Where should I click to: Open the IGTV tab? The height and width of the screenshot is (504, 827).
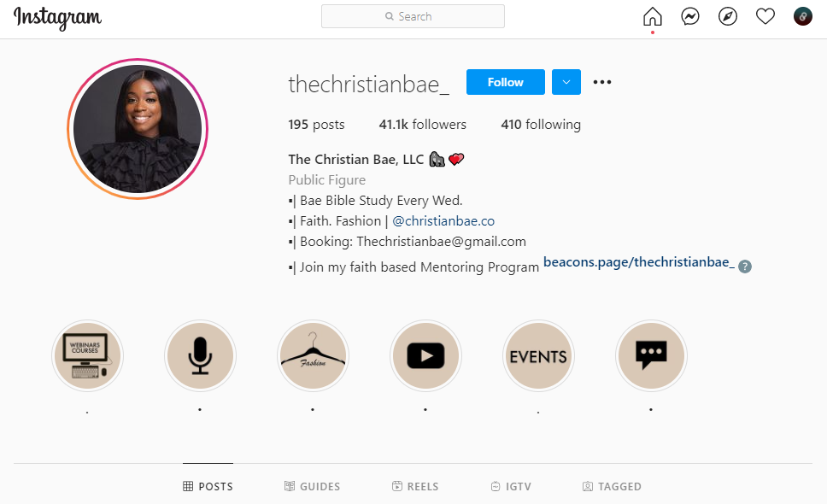(511, 486)
